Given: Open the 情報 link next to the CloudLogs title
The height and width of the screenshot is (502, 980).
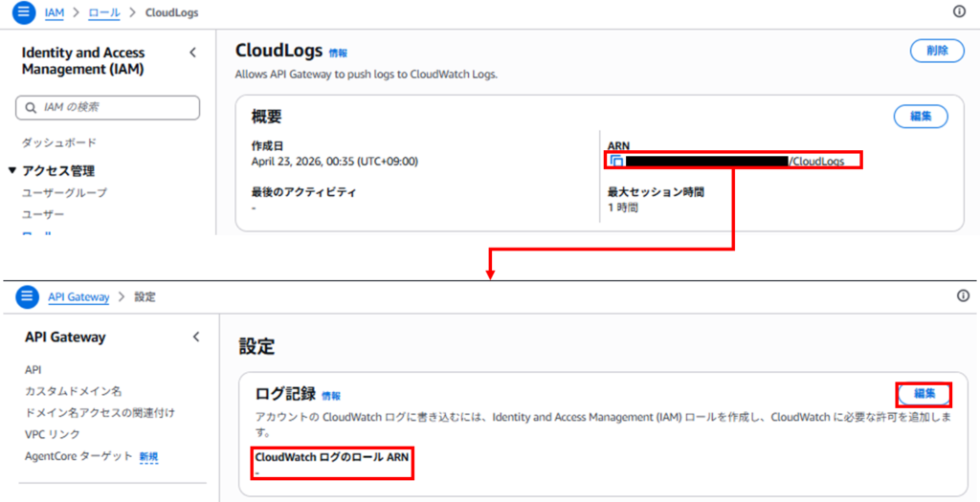Looking at the screenshot, I should 339,54.
